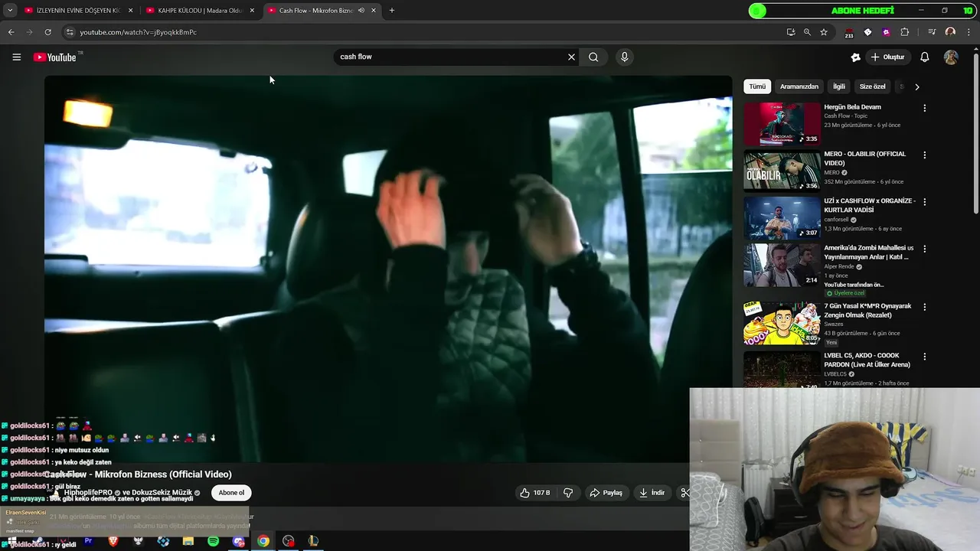Open the YouTube account avatar menu
This screenshot has width=980, height=551.
pos(951,57)
